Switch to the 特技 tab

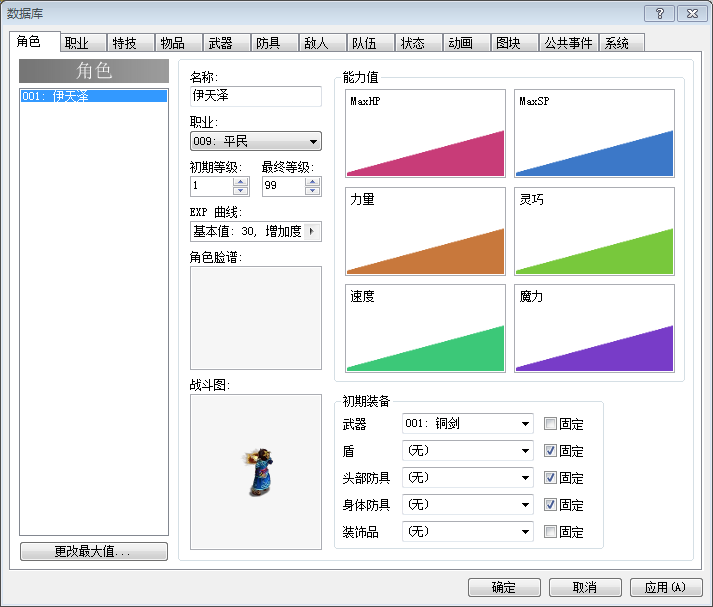(131, 43)
